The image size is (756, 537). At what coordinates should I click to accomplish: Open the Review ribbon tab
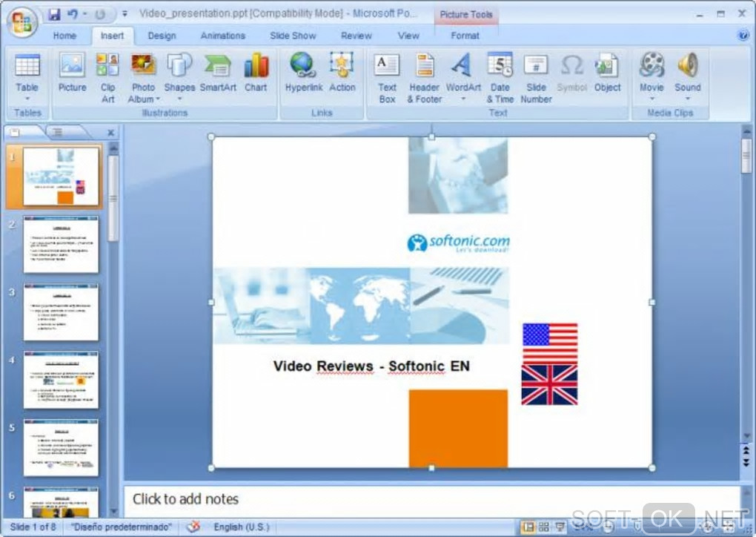click(x=357, y=36)
